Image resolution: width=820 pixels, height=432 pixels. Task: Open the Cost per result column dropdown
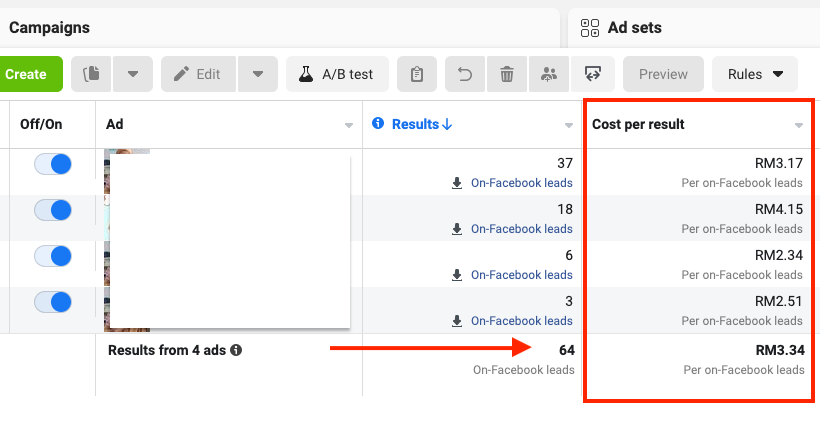click(x=799, y=125)
